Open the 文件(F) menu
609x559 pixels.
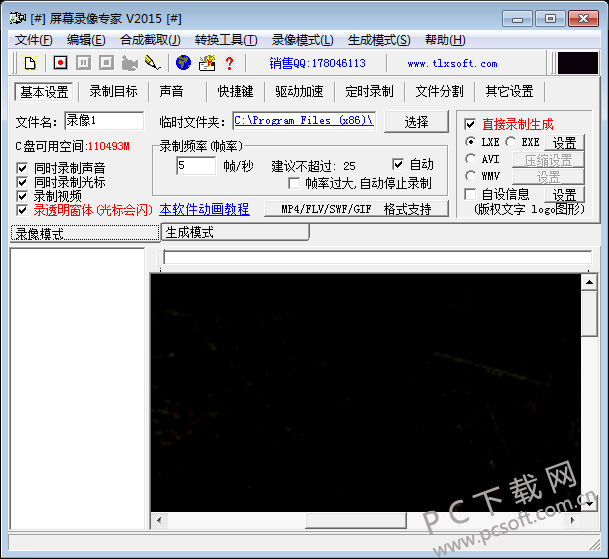tap(34, 40)
